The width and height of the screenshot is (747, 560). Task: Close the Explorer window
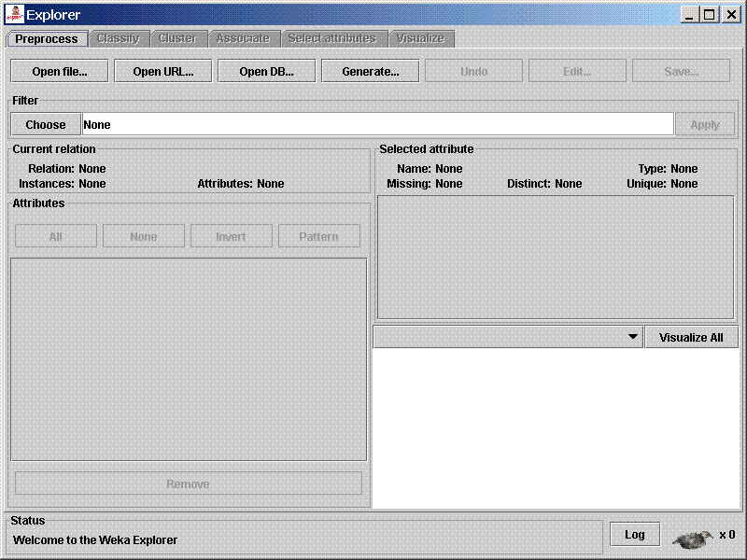click(731, 15)
